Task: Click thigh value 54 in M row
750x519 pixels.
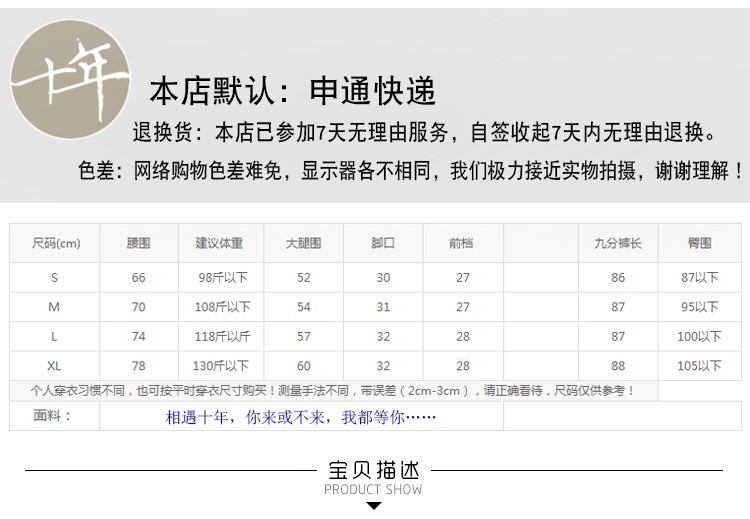Action: pyautogui.click(x=304, y=307)
